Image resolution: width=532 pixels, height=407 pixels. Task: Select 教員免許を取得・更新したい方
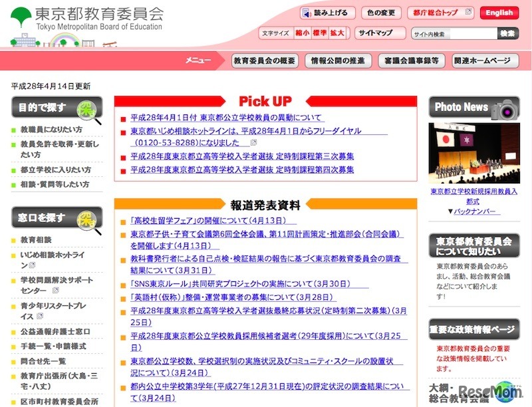(60, 149)
